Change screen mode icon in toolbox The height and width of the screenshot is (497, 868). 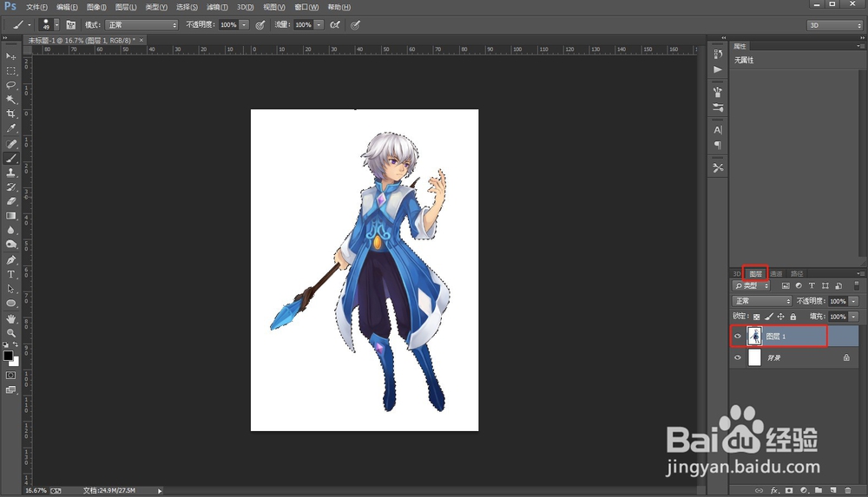[10, 389]
